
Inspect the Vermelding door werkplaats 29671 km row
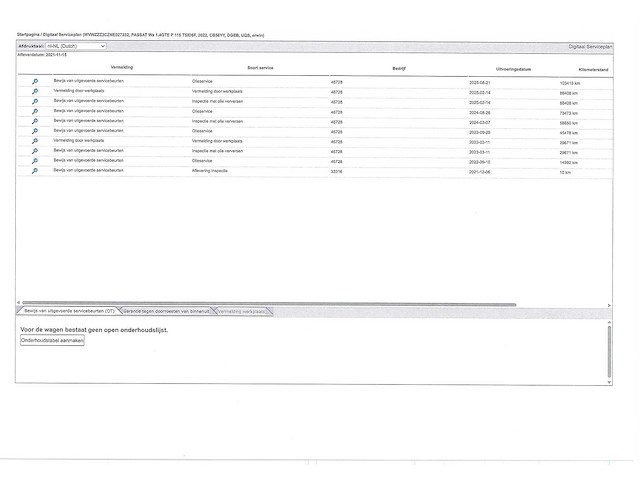[35, 141]
